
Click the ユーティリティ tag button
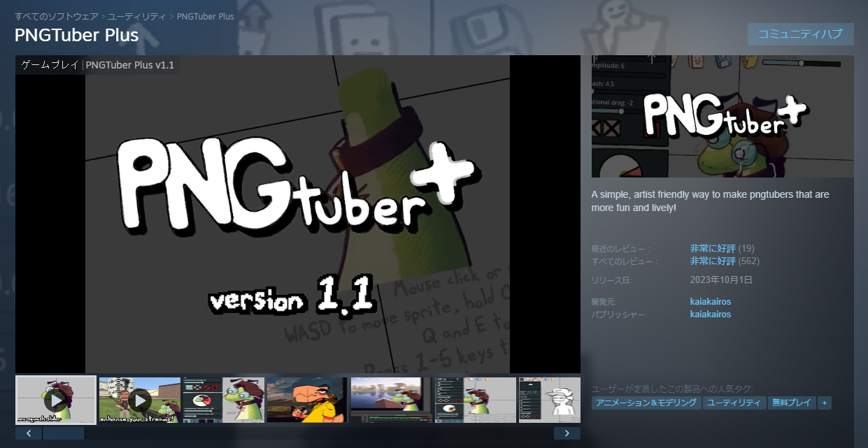click(x=734, y=403)
